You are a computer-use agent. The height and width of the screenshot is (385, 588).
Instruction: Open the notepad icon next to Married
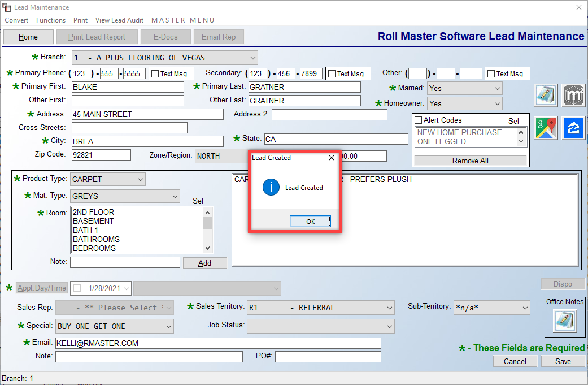coord(546,96)
